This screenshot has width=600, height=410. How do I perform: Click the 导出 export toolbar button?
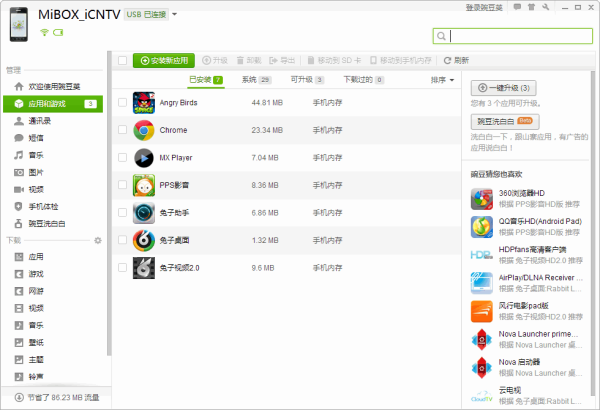click(x=282, y=60)
